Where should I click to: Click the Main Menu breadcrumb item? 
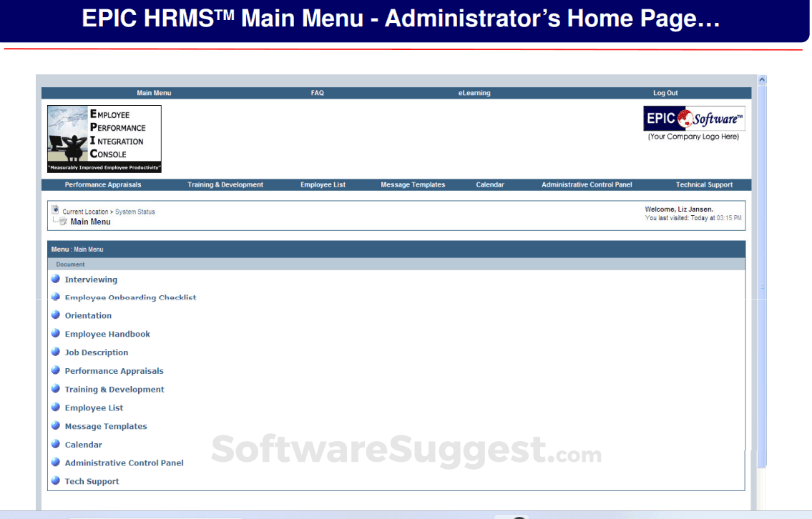click(x=90, y=222)
